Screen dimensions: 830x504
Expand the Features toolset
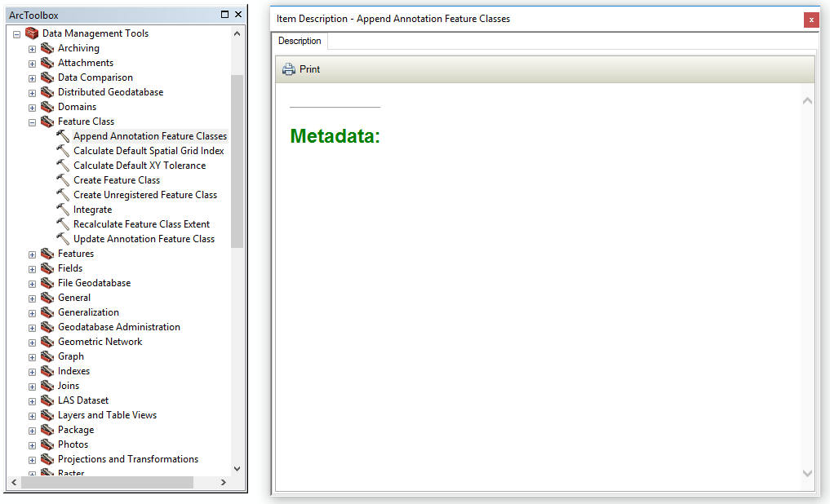(x=33, y=255)
